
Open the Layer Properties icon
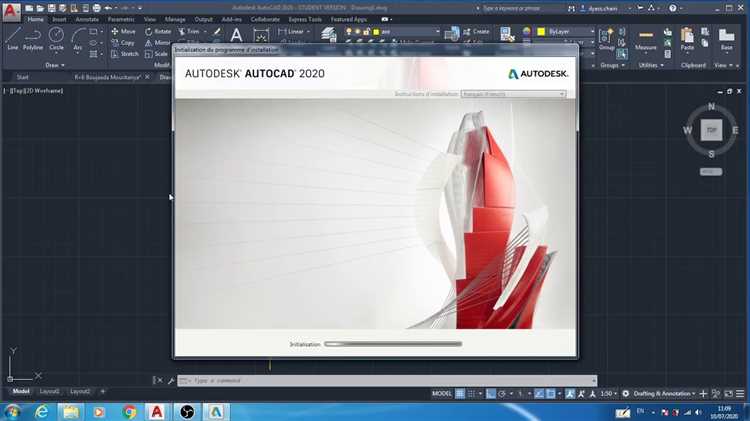(329, 34)
